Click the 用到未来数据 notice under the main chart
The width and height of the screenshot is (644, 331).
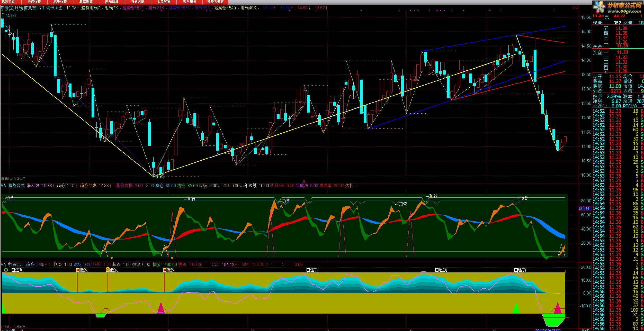pos(13,179)
